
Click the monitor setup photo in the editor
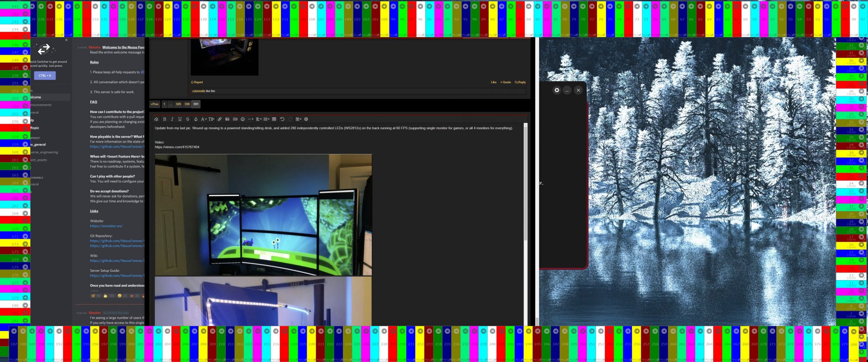[x=263, y=215]
